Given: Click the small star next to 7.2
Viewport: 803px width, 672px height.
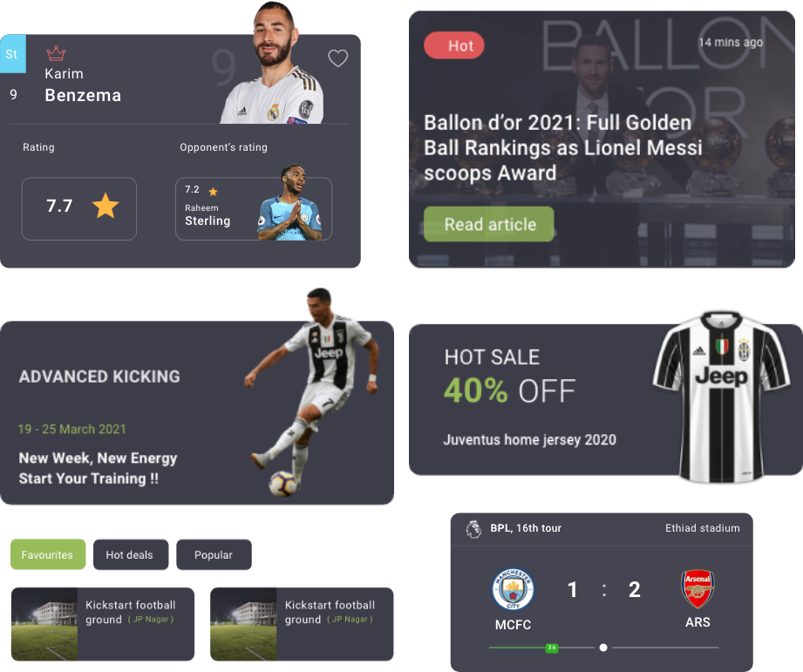Looking at the screenshot, I should click(x=213, y=192).
